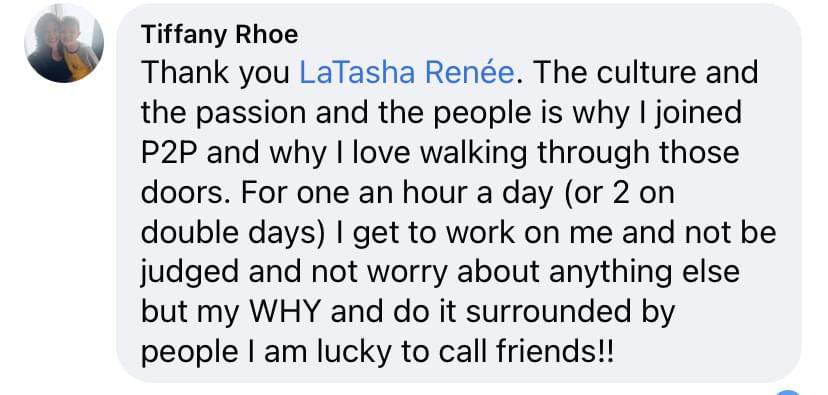The image size is (828, 395).
Task: Open Tiffany Rhoe's profile picture
Action: (64, 43)
